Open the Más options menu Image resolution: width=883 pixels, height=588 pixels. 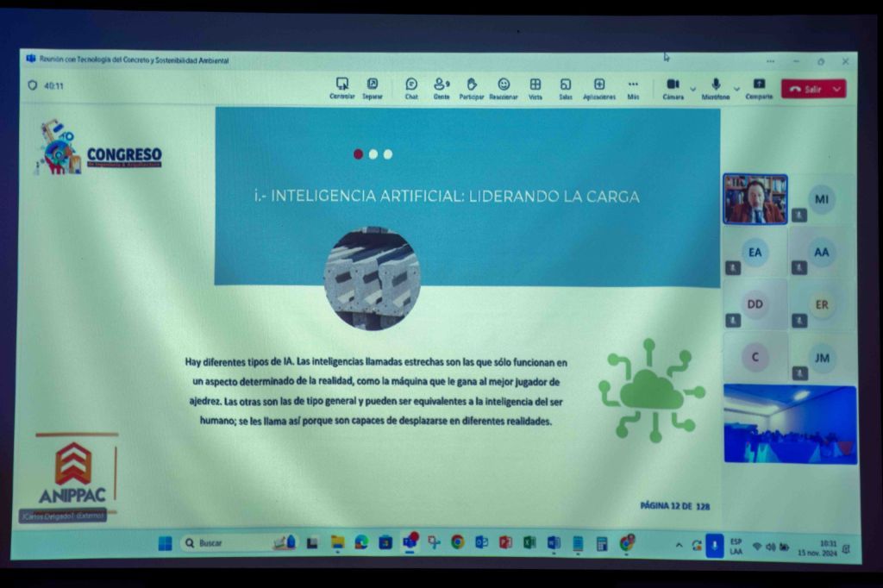click(633, 88)
